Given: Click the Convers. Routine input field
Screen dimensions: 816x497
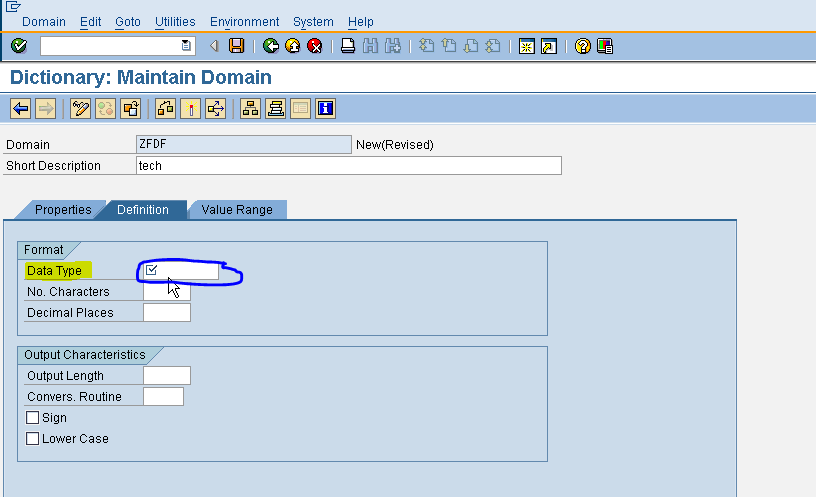Looking at the screenshot, I should (163, 397).
